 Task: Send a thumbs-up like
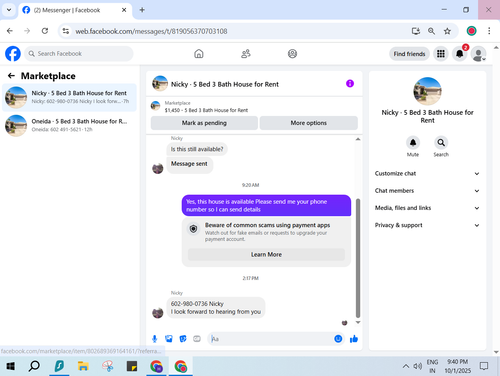coord(354,339)
